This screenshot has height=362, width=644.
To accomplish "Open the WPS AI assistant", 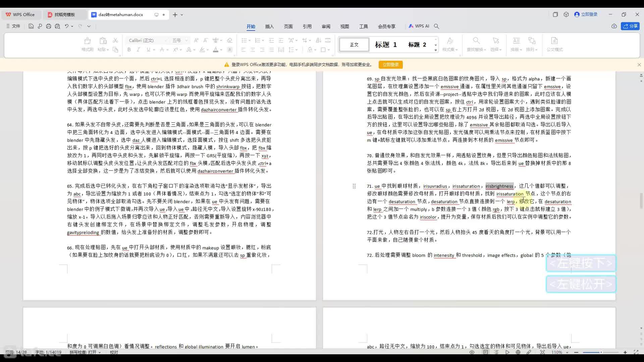I will pos(419,26).
